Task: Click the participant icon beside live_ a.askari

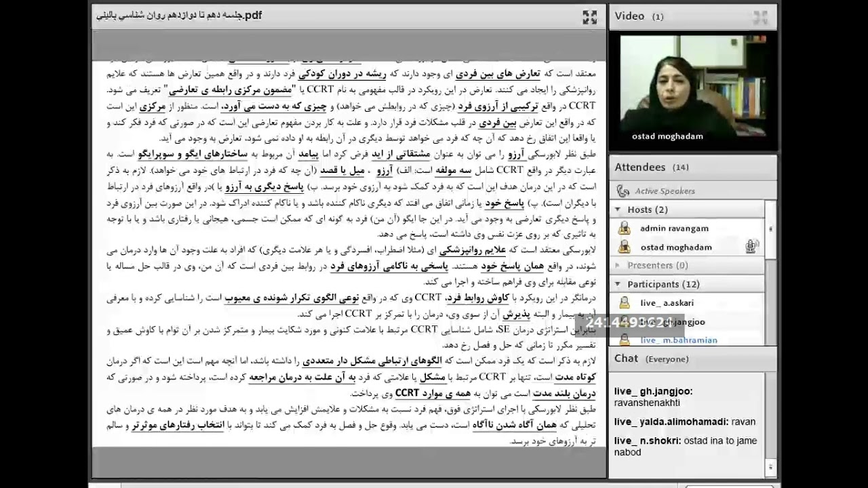Action: (624, 303)
